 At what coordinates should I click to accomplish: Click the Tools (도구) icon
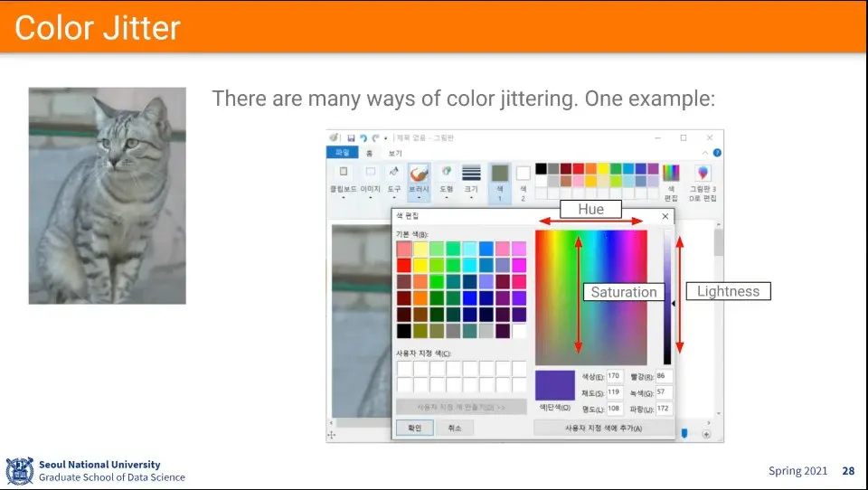click(x=393, y=172)
